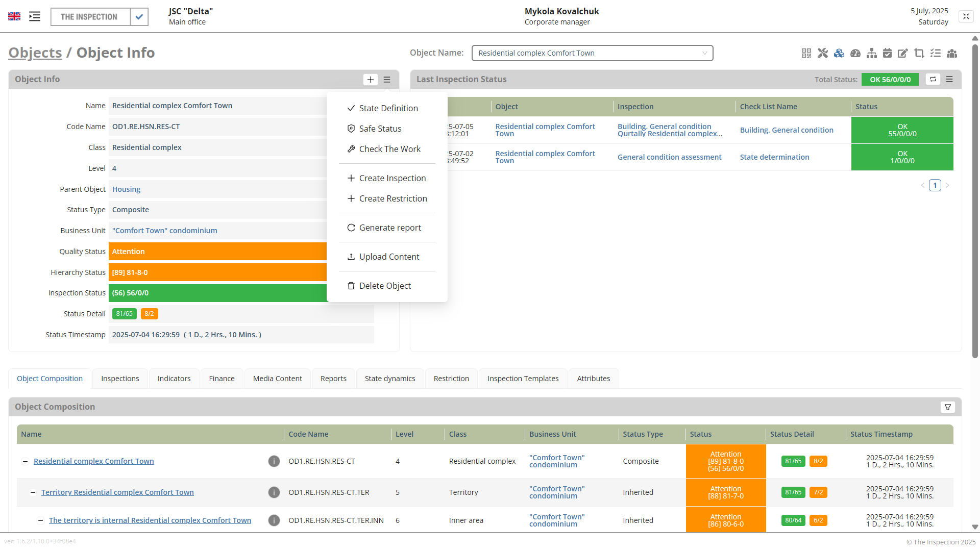The height and width of the screenshot is (551, 980).
Task: Click the info icon for Territory row
Action: point(274,492)
